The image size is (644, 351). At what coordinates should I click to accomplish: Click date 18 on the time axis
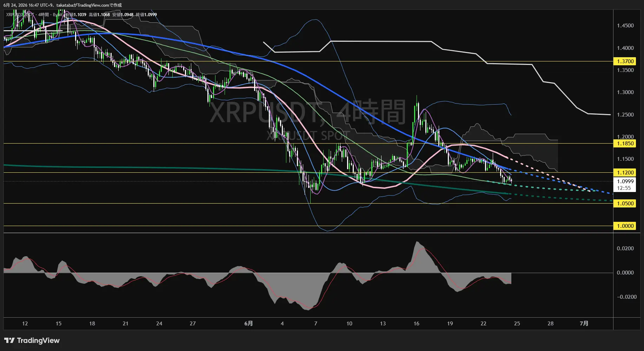coord(92,324)
